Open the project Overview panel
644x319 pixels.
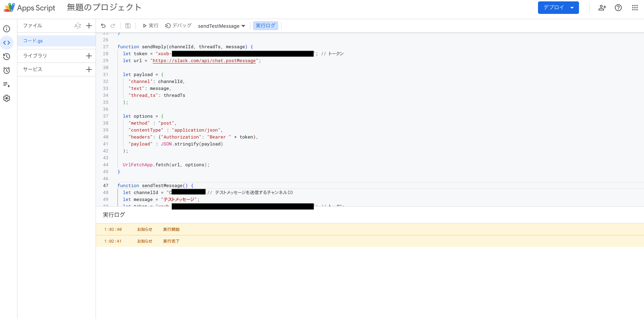[x=7, y=29]
